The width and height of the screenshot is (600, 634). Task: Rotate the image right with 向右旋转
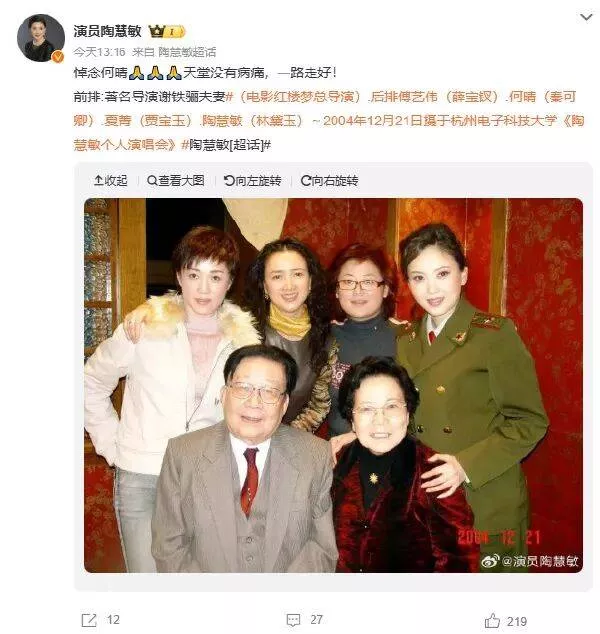[330, 181]
